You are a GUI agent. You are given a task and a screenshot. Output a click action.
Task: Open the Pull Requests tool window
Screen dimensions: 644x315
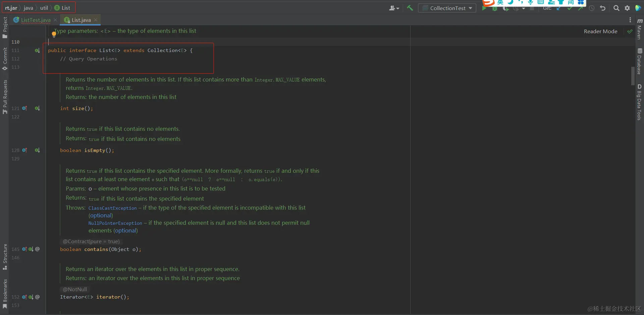click(x=5, y=97)
